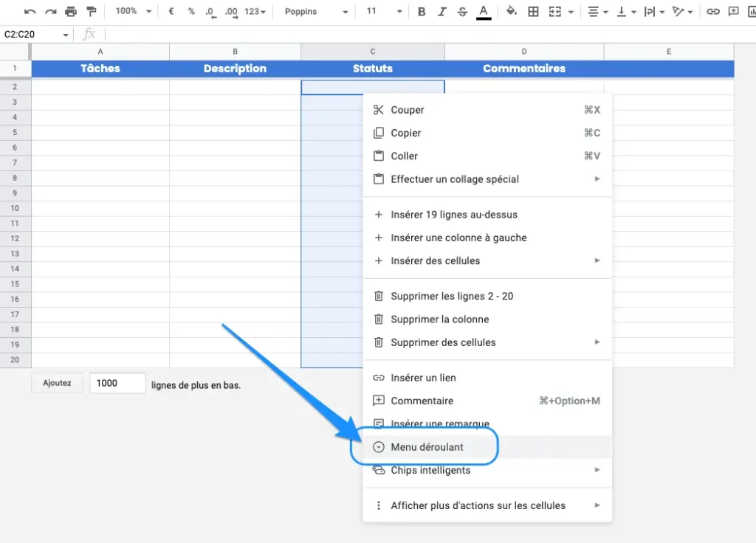Image resolution: width=756 pixels, height=543 pixels.
Task: Open the text color picker
Action: pos(484,11)
